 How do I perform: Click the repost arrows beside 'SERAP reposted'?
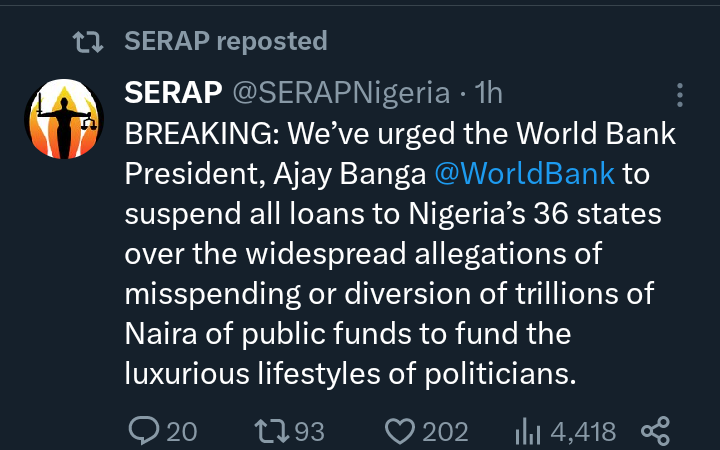point(88,42)
